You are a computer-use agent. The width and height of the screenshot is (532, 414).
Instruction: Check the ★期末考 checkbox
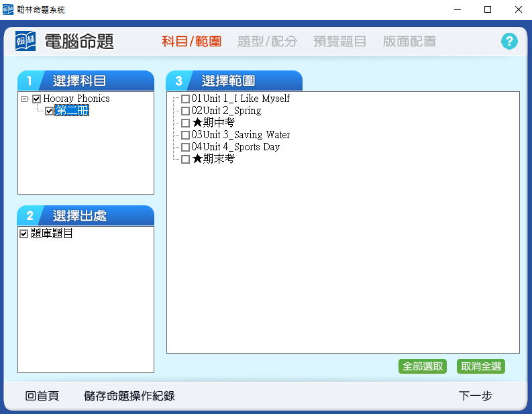[x=185, y=160]
